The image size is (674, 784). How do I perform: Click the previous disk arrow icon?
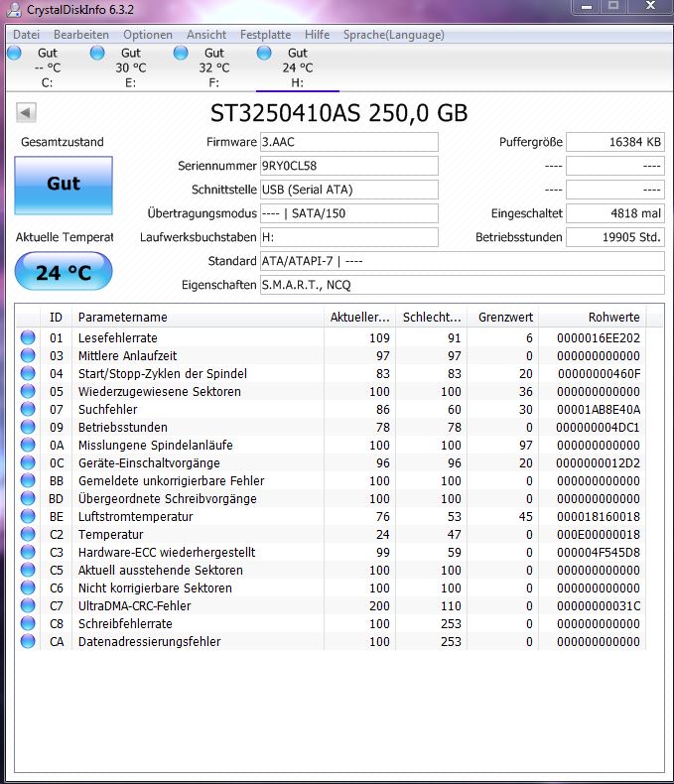tap(26, 112)
